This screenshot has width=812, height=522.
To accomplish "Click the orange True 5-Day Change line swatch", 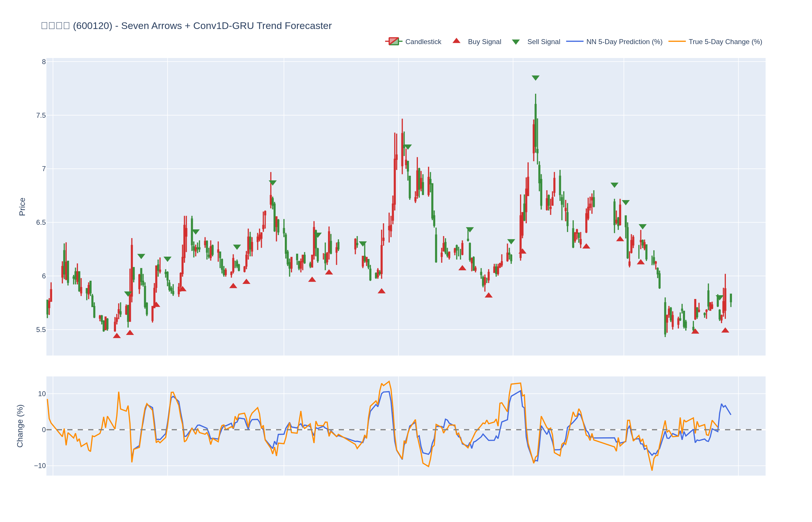I will tap(677, 41).
